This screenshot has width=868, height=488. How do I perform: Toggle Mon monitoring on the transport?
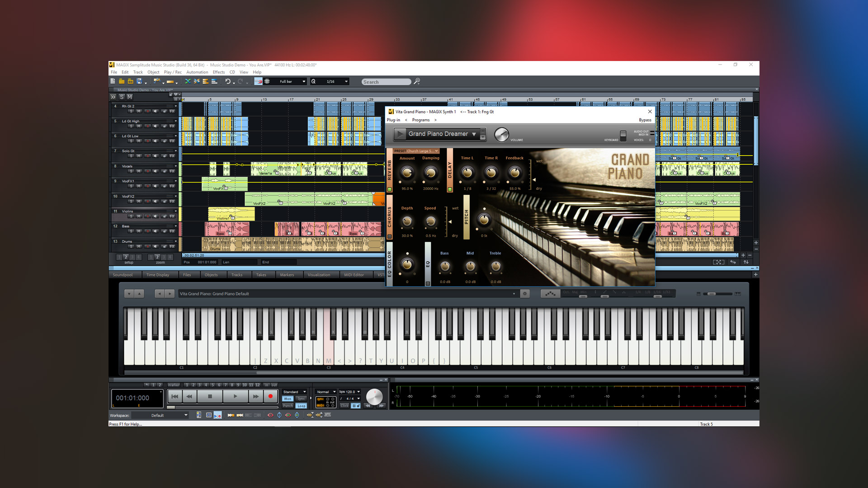point(288,399)
